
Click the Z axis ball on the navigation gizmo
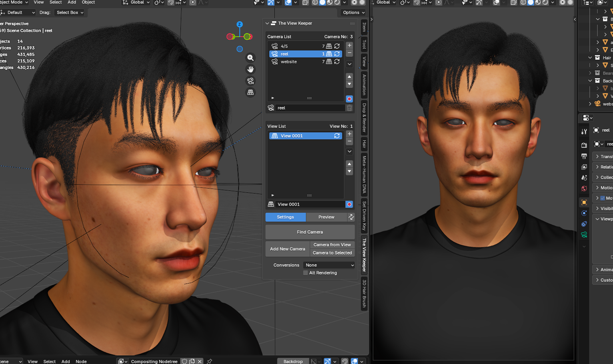point(240,24)
